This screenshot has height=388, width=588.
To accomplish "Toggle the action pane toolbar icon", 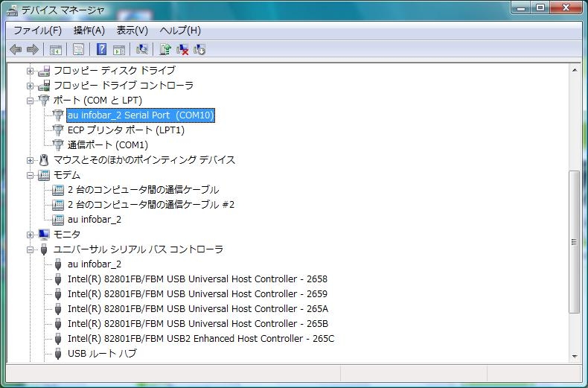I will (119, 50).
